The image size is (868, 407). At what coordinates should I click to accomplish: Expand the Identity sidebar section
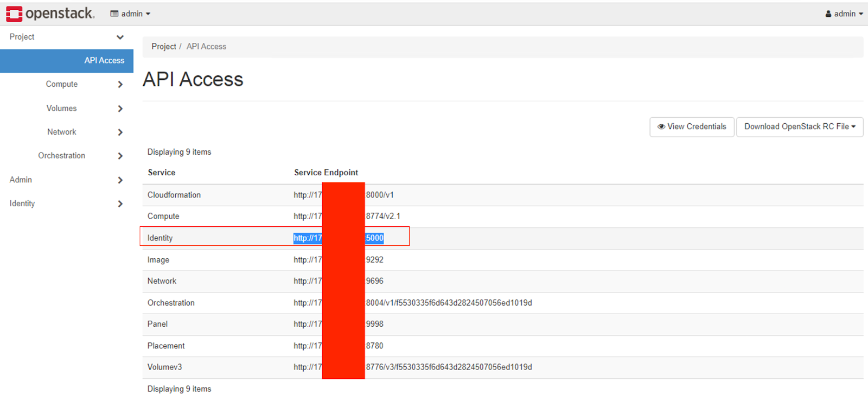coord(67,203)
